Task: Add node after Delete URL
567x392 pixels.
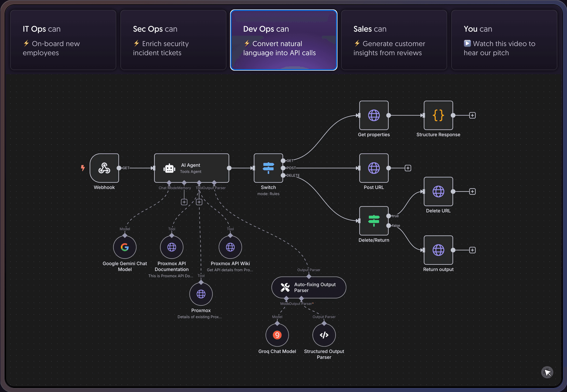Action: pyautogui.click(x=472, y=191)
